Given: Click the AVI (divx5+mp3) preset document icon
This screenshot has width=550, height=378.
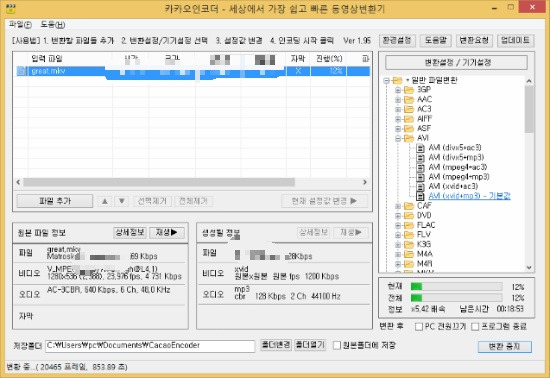Looking at the screenshot, I should (x=420, y=157).
